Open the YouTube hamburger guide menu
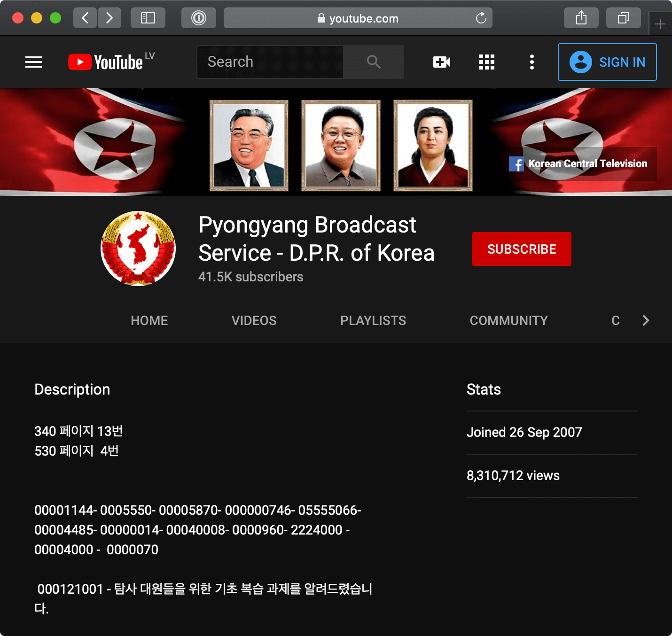The image size is (672, 636). (34, 62)
